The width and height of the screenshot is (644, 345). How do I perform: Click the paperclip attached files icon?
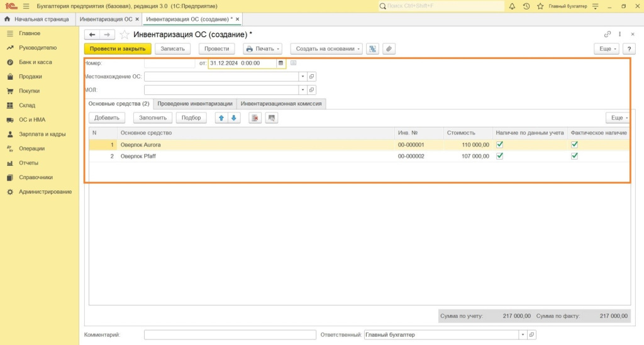point(389,48)
